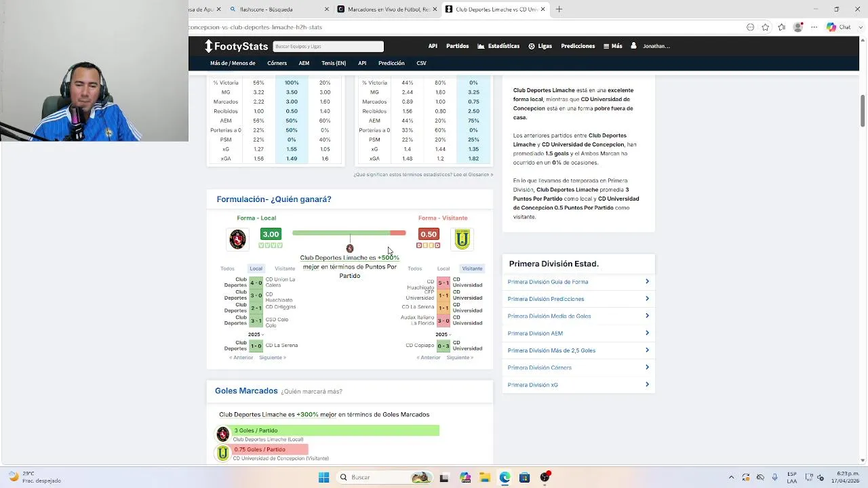868x488 pixels.
Task: Click the 4 - 0 score vs Union La Calera
Action: (256, 283)
